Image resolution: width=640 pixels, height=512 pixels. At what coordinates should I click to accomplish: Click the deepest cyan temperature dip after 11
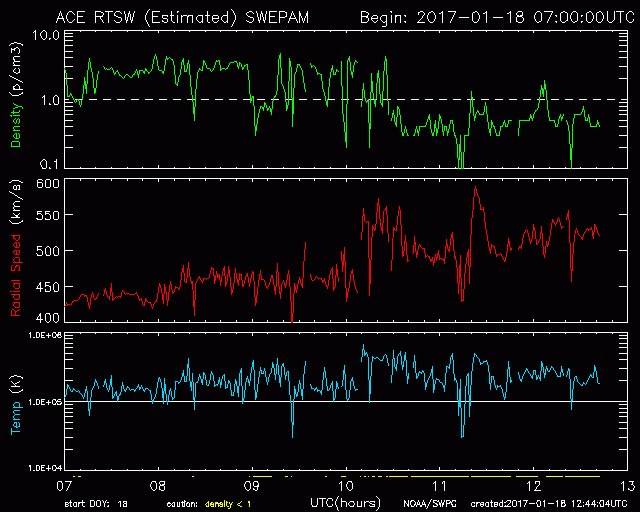pos(462,436)
